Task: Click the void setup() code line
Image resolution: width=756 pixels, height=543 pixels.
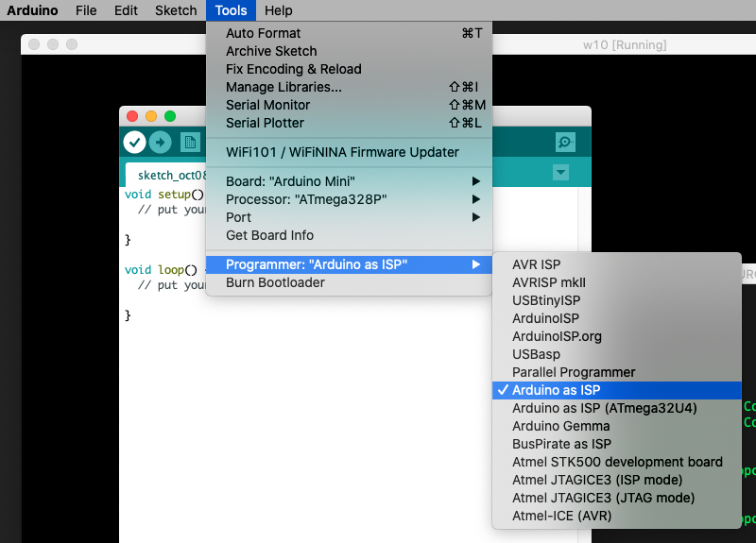Action: (164, 195)
